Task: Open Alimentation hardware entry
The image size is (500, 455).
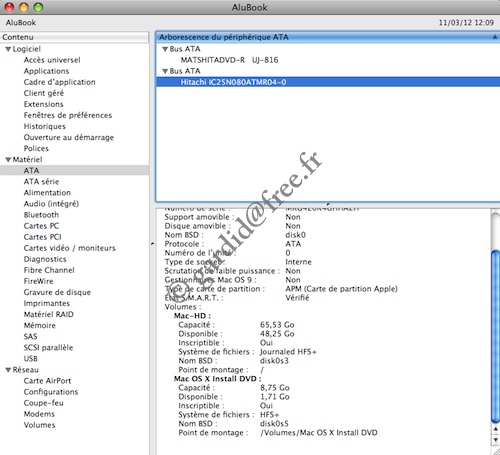Action: click(x=47, y=193)
